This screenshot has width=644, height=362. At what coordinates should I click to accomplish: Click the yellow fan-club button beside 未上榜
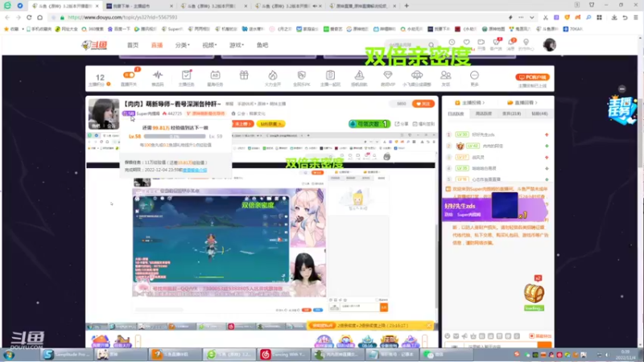[x=270, y=124]
